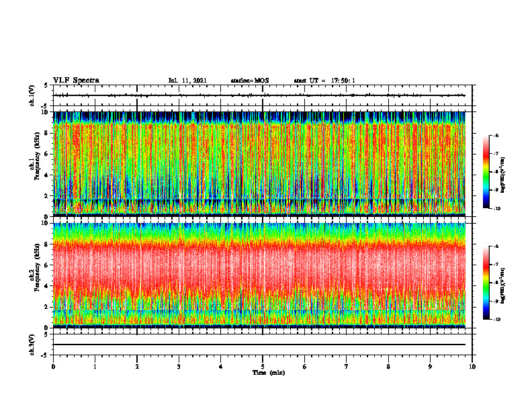532x411 pixels.
Task: Click the -10 label on ch.1 colorbar
Action: point(496,209)
